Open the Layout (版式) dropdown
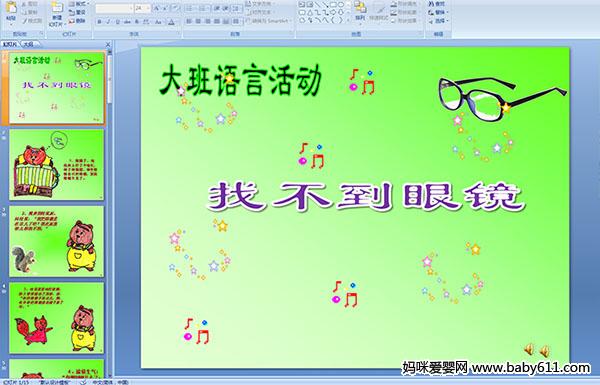 click(x=79, y=4)
